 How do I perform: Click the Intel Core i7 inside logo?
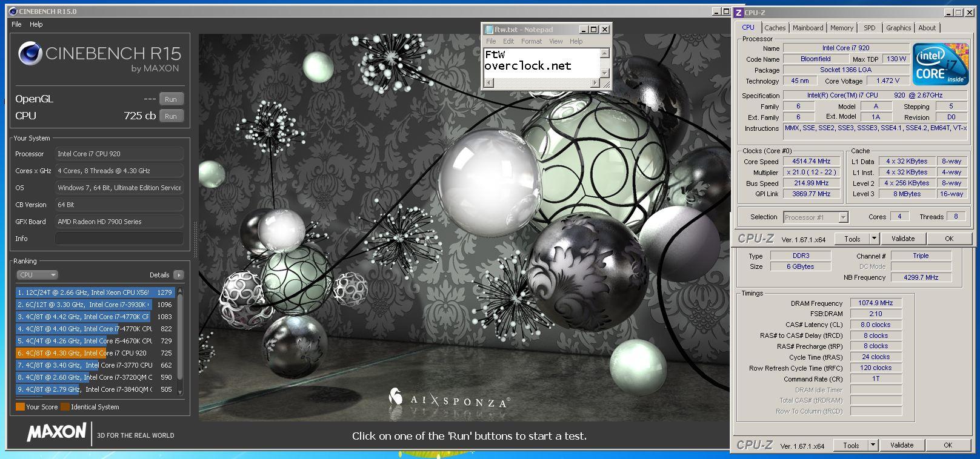[x=941, y=65]
